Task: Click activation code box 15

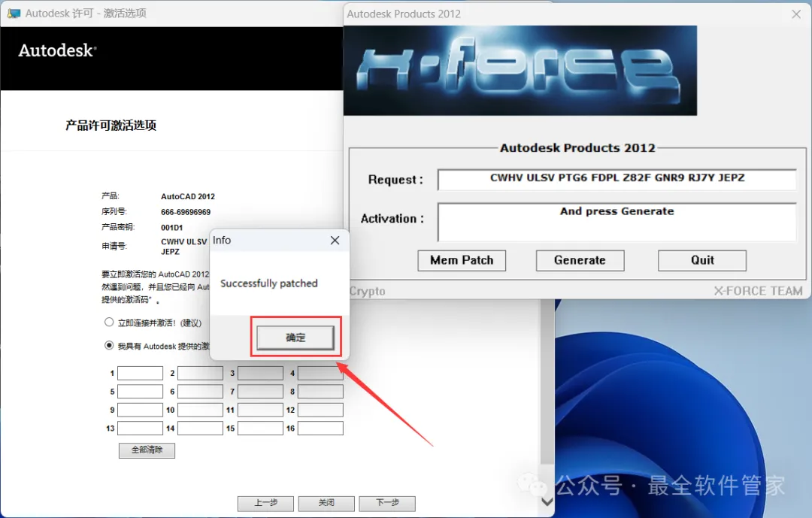Action: coord(260,428)
